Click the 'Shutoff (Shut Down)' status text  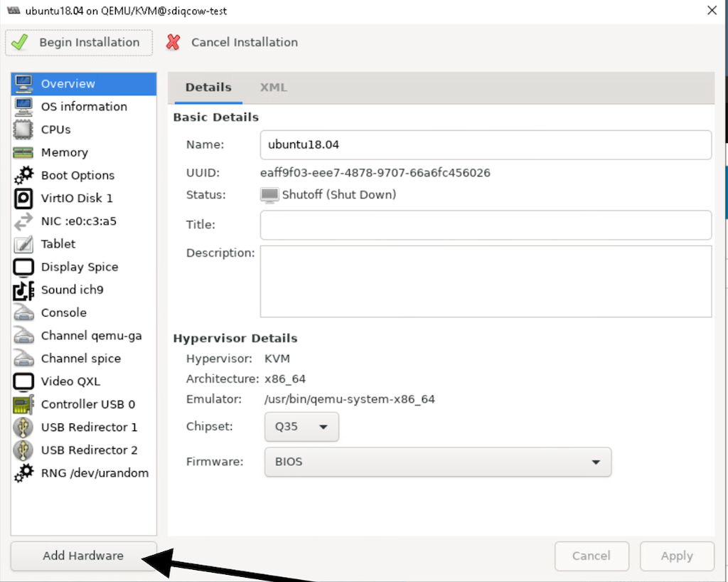(339, 195)
